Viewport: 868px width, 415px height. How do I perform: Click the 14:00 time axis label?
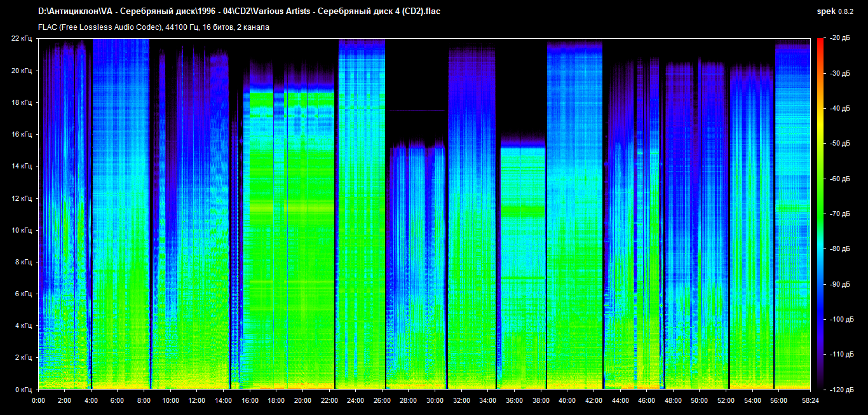tap(223, 400)
